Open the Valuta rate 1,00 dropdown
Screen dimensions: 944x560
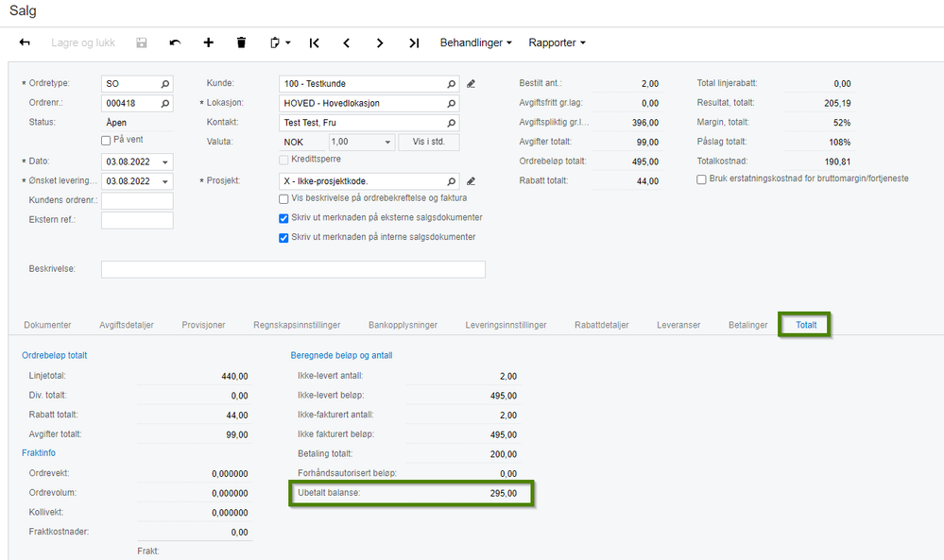pos(387,143)
